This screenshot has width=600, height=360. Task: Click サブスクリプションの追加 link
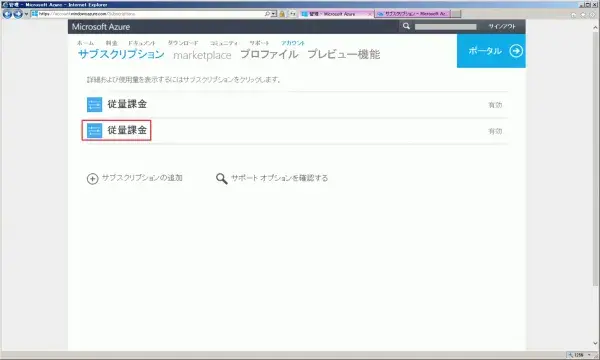coord(142,178)
